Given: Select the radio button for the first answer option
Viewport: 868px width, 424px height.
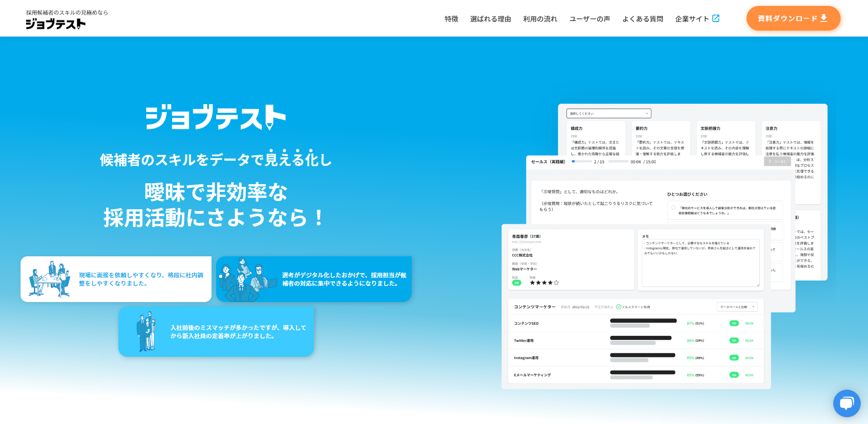Looking at the screenshot, I should click(x=673, y=208).
